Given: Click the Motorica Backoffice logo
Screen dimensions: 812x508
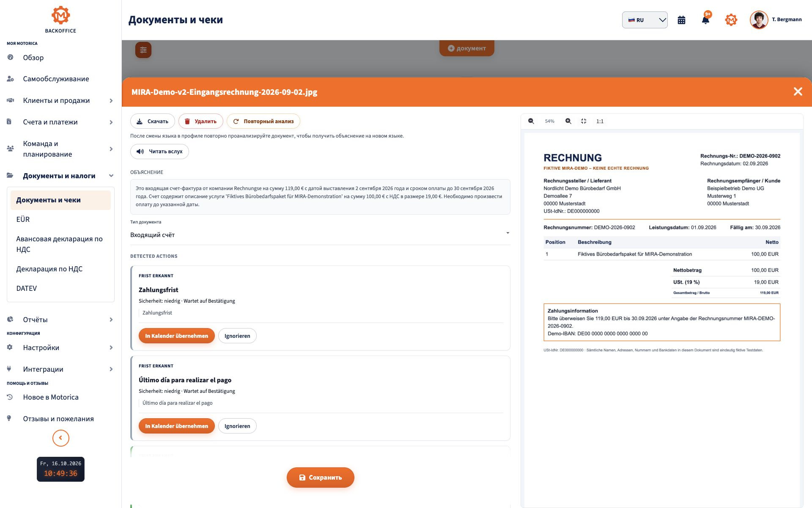Looking at the screenshot, I should coord(60,19).
